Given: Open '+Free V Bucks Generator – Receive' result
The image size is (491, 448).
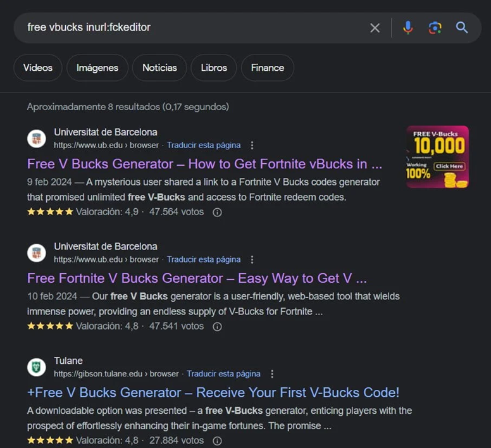Looking at the screenshot, I should click(213, 392).
